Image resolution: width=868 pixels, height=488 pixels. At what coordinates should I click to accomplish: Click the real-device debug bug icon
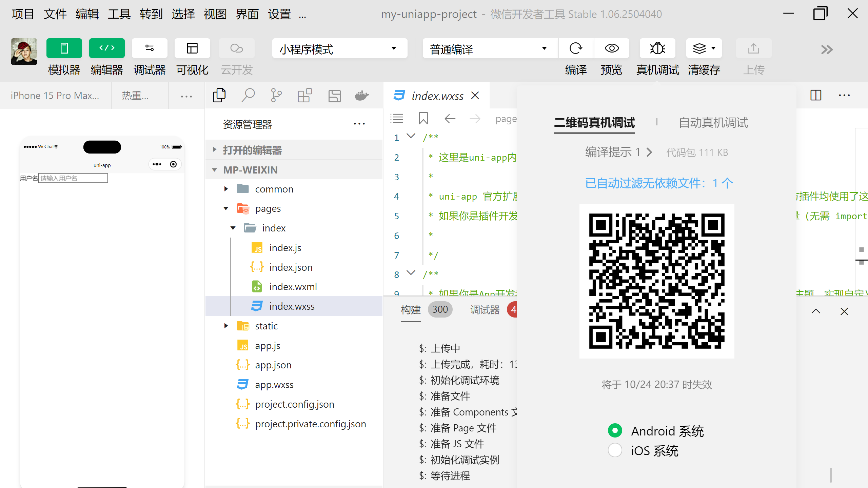click(x=657, y=48)
